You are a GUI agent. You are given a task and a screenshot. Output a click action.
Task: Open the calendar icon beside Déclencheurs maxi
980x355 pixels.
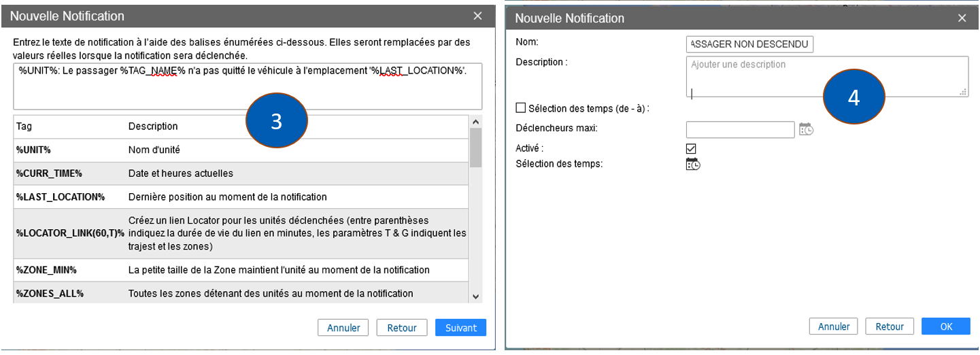[x=806, y=129]
